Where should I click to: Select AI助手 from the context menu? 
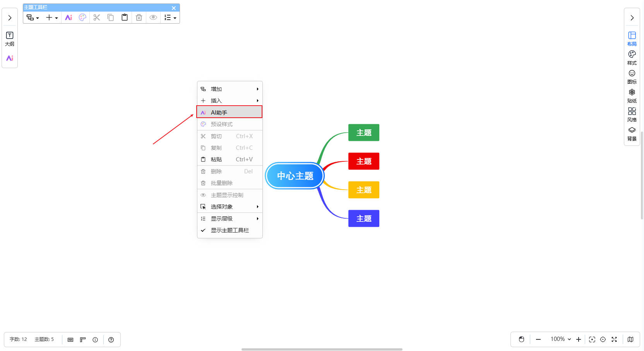pyautogui.click(x=230, y=112)
